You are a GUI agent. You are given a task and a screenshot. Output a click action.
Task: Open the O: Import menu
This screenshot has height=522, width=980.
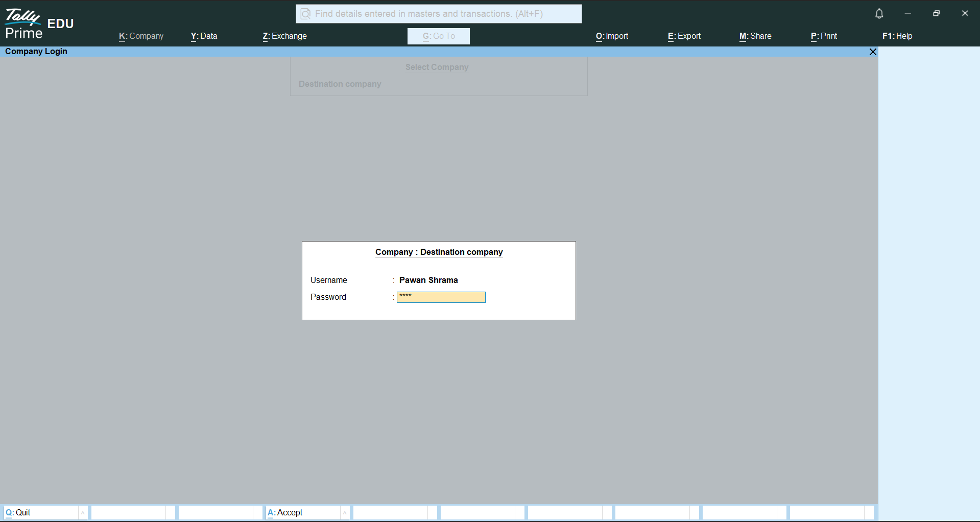pyautogui.click(x=612, y=36)
